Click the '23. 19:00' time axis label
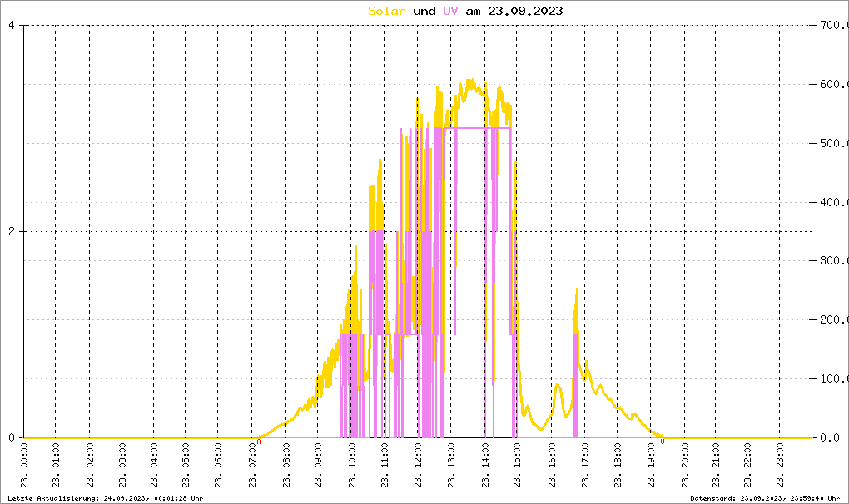The width and height of the screenshot is (849, 504). tap(652, 465)
